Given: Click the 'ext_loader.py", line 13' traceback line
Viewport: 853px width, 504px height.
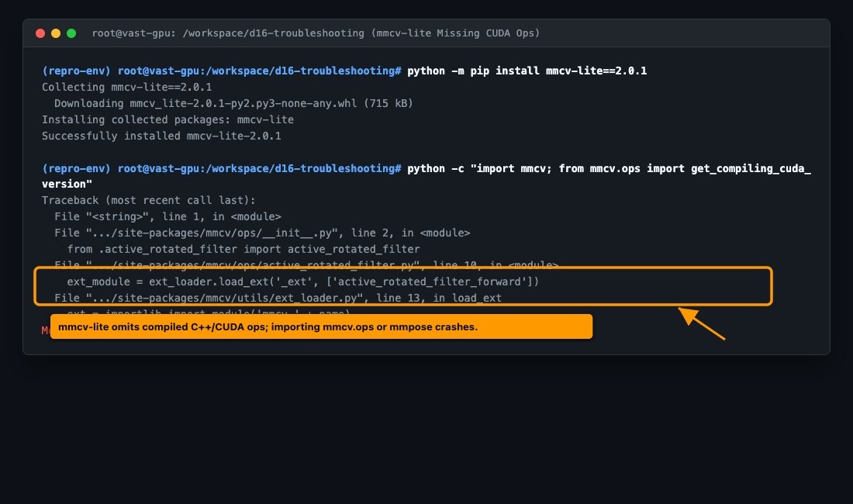Looking at the screenshot, I should [278, 298].
